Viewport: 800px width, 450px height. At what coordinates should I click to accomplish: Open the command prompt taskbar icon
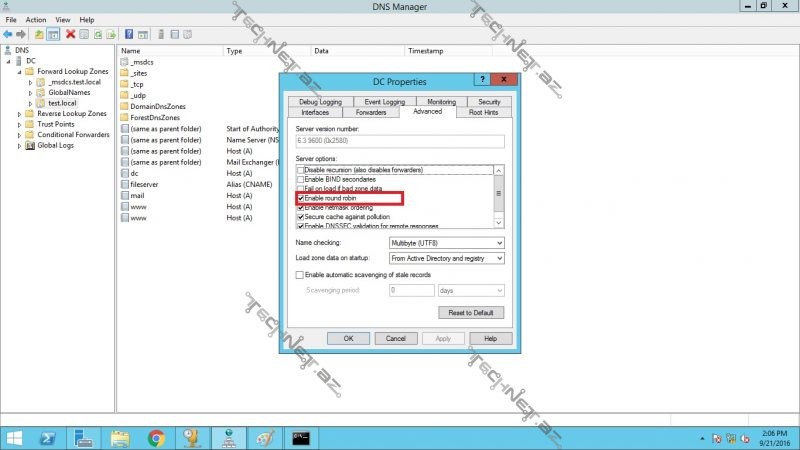tap(301, 438)
